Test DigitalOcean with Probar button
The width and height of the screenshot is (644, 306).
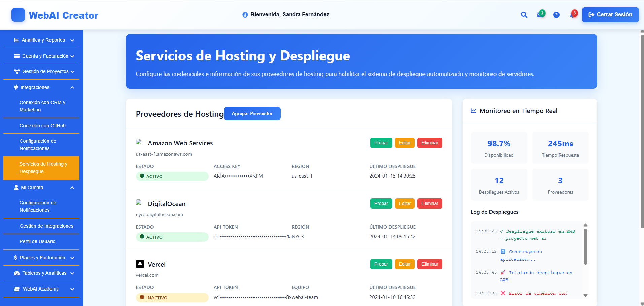pos(381,203)
